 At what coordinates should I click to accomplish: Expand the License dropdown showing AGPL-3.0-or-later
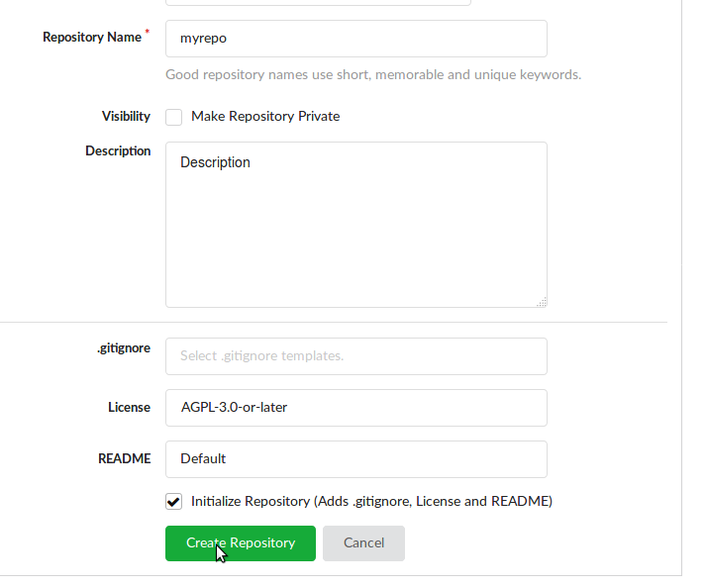pos(356,408)
